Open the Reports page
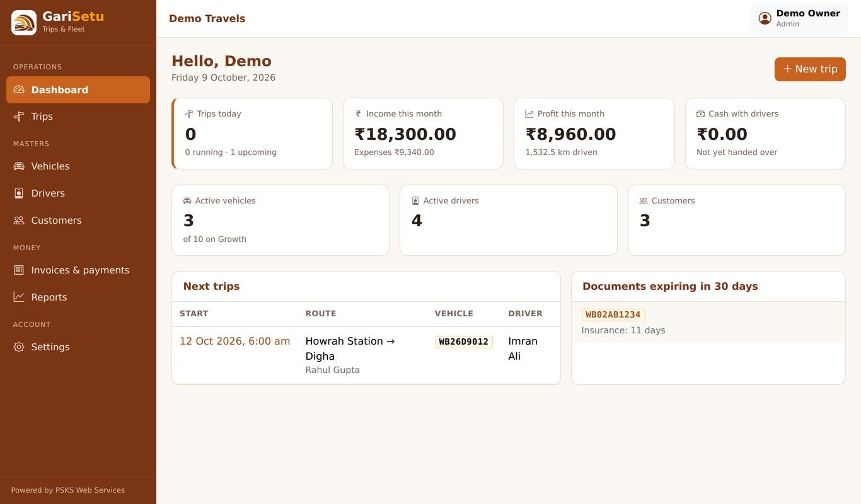The height and width of the screenshot is (504, 861). pos(78,297)
